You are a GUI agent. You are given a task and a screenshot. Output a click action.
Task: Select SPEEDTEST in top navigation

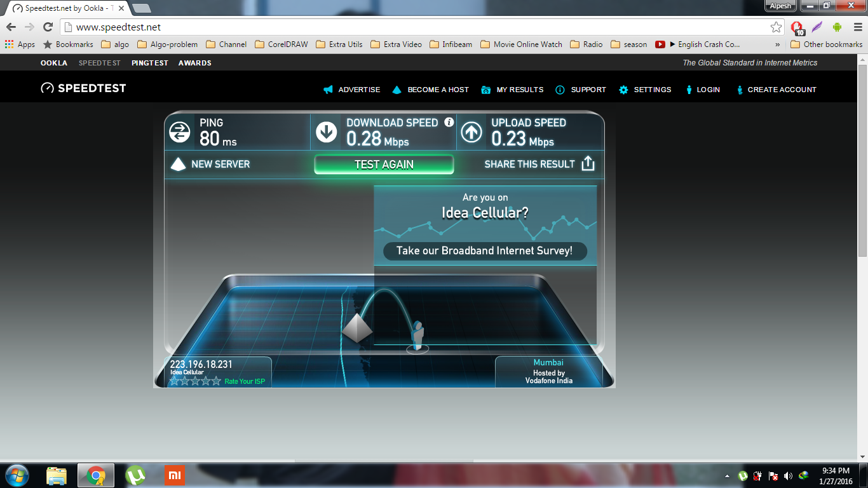pos(100,63)
